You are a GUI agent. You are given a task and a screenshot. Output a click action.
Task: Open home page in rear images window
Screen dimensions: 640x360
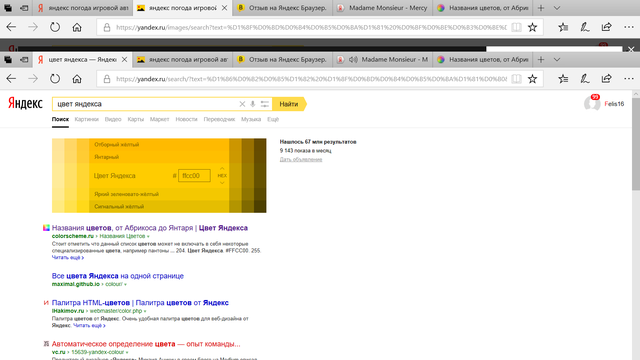click(x=77, y=27)
